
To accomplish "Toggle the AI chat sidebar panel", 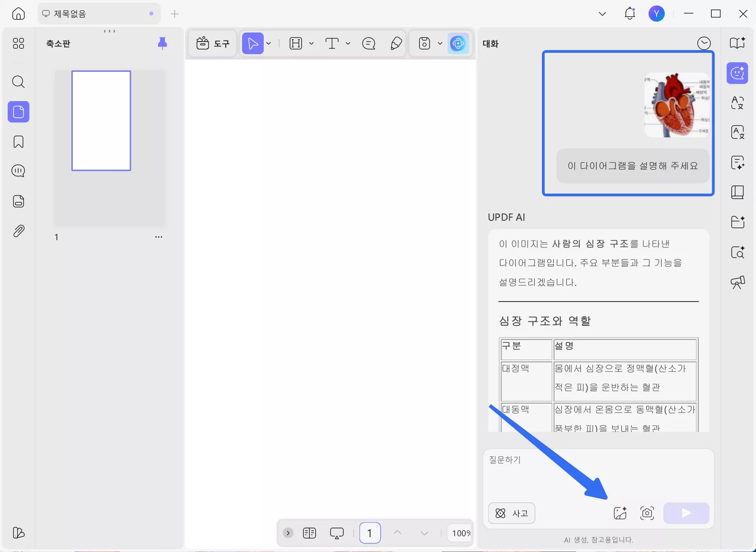I will (x=737, y=73).
